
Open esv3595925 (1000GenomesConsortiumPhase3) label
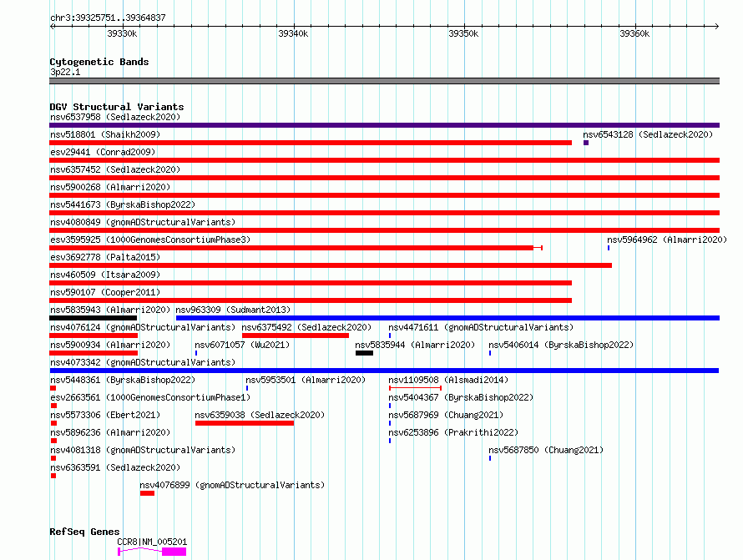150,240
